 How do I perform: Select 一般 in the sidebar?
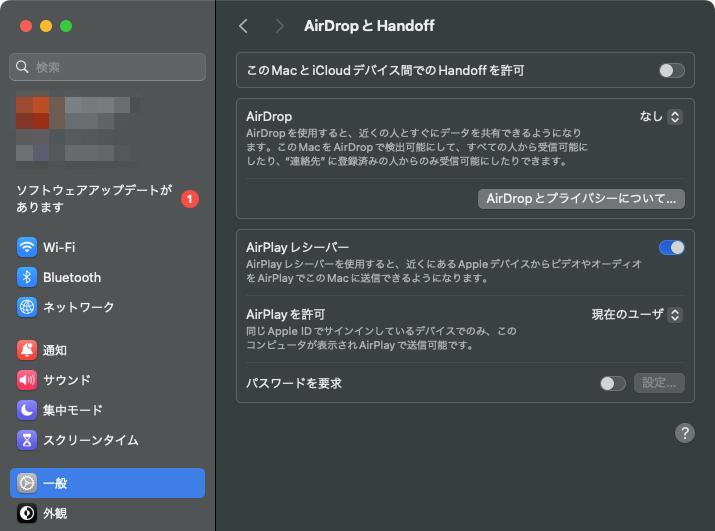(x=107, y=483)
